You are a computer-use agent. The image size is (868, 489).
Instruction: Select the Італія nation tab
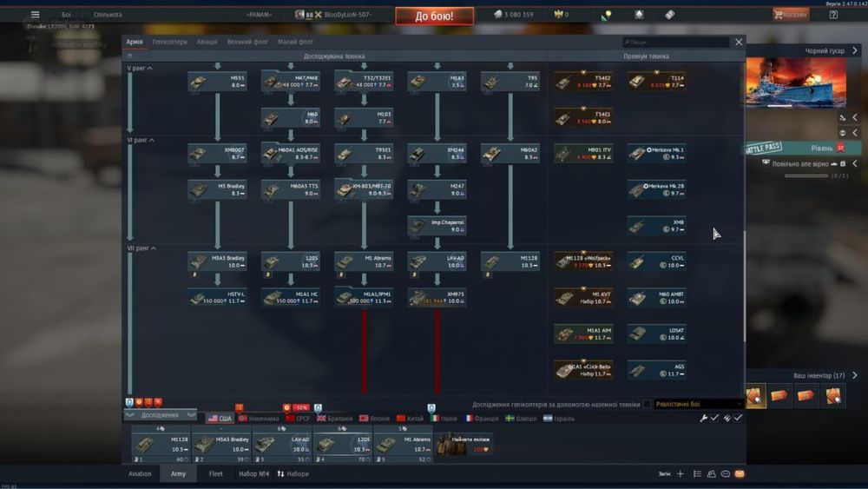click(x=444, y=419)
